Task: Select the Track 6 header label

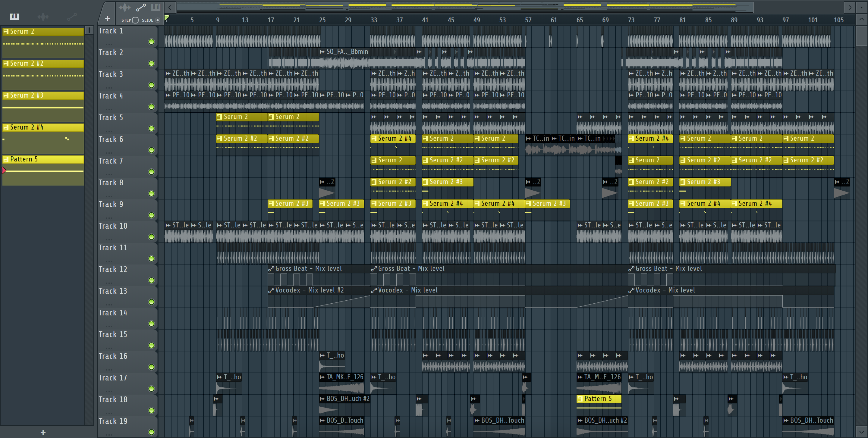Action: click(x=111, y=139)
